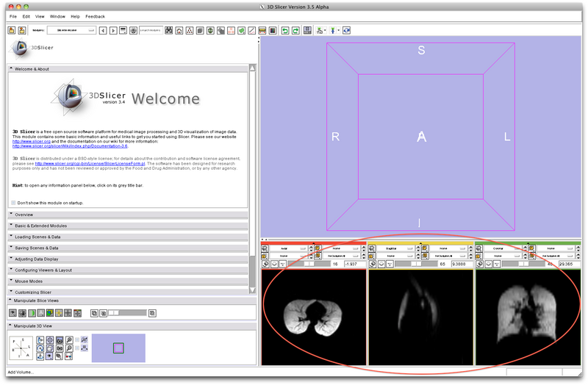Screen dimensions: 588x385
Task: Click the Load Scene icon in toolbar
Action: click(12, 30)
